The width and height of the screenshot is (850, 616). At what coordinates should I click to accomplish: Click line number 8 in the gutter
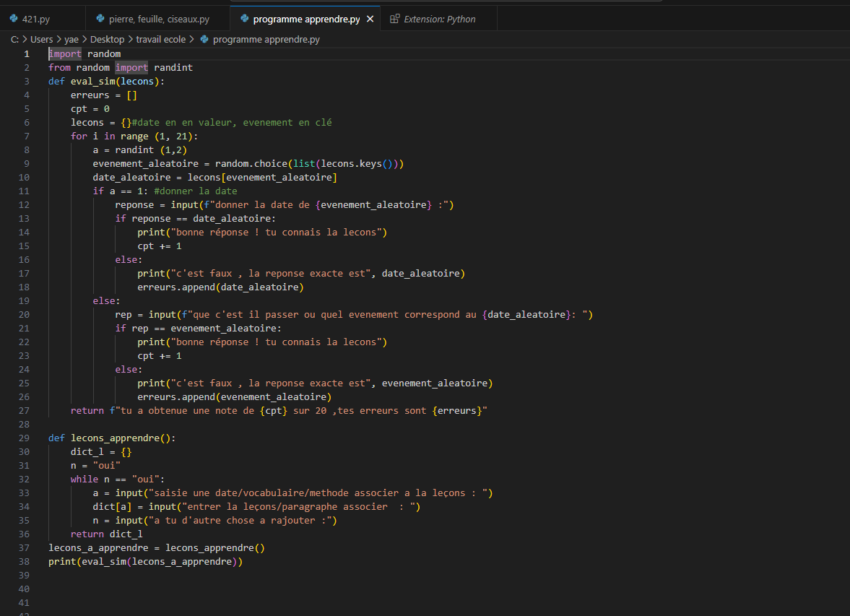click(x=26, y=149)
